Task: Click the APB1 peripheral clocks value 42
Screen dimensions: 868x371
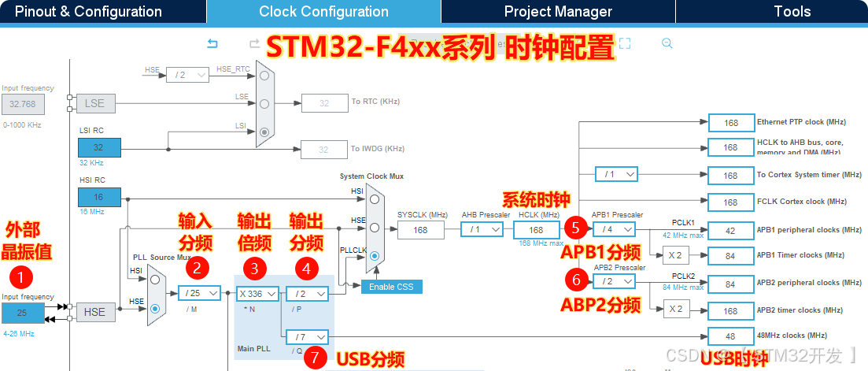Action: [x=731, y=230]
